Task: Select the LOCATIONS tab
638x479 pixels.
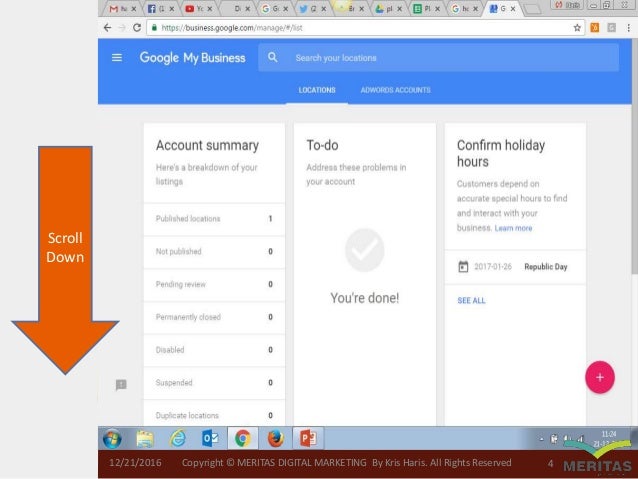Action: tap(317, 90)
